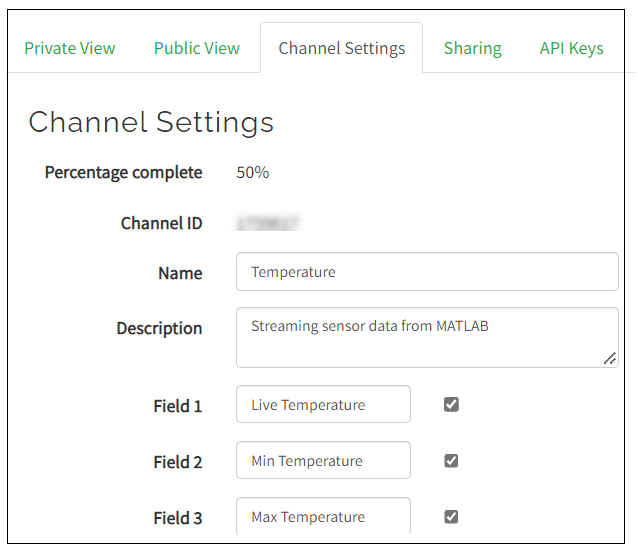Screen dimensions: 638x554
Task: Open the Private View tab
Action: click(70, 48)
